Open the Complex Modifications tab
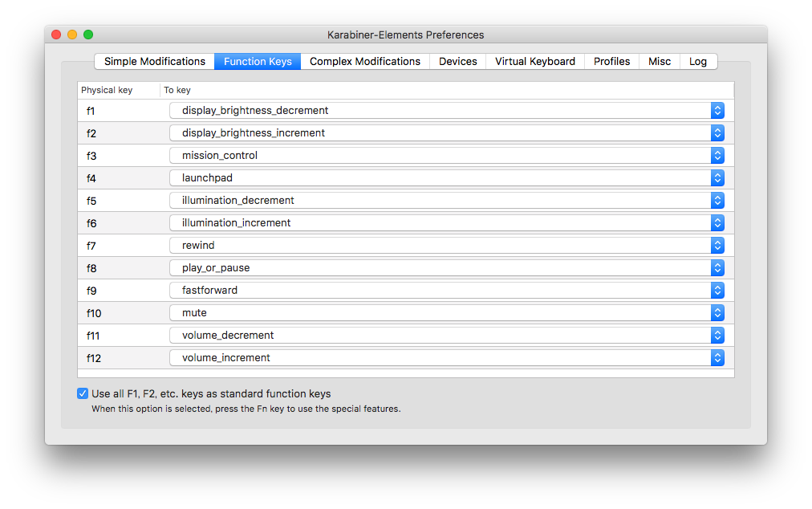Viewport: 812px width, 509px height. [364, 61]
